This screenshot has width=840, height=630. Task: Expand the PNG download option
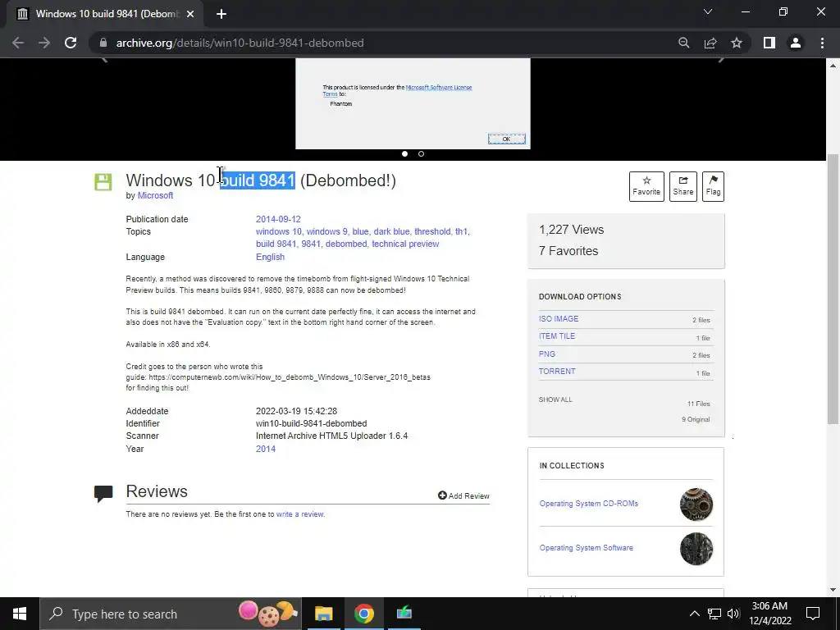pos(547,354)
